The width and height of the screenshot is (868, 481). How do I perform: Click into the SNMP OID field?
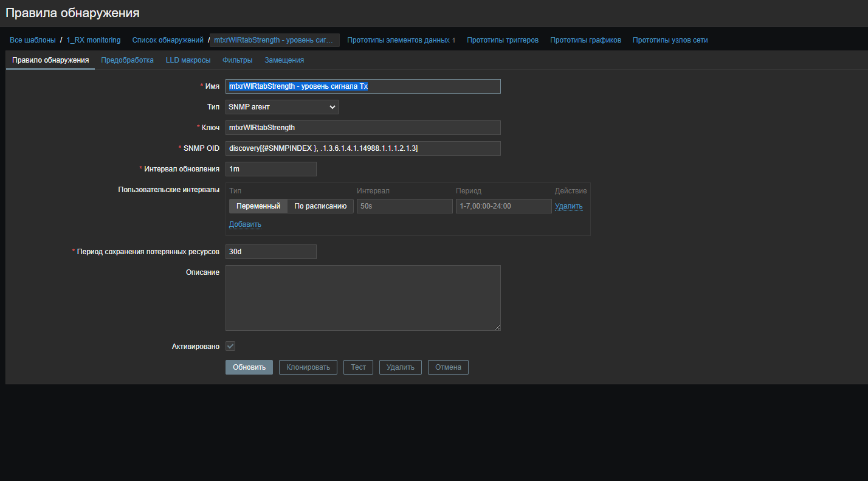362,148
